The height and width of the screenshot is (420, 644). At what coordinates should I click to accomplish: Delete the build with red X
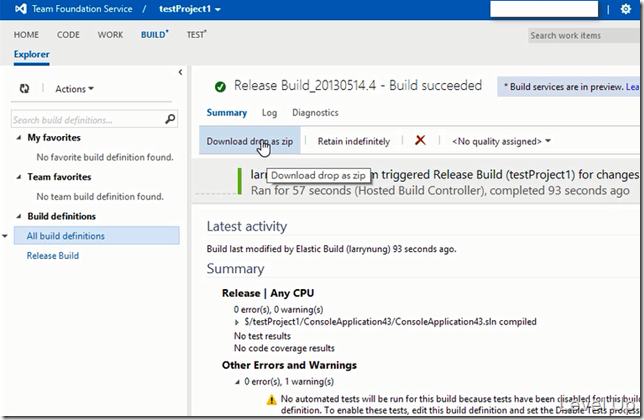point(420,140)
